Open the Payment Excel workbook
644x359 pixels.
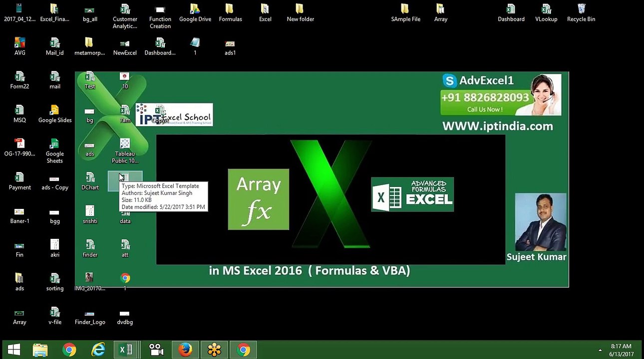coord(19,181)
